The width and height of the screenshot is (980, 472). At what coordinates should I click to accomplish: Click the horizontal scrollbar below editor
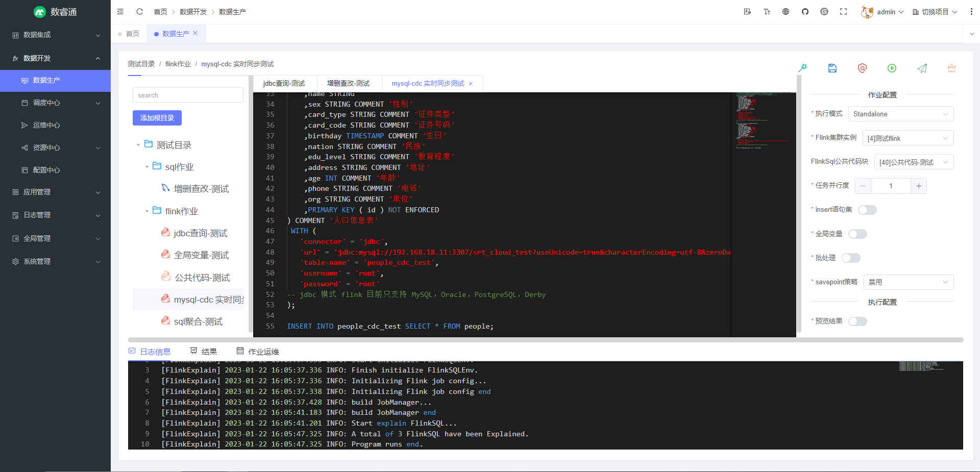(x=546, y=340)
